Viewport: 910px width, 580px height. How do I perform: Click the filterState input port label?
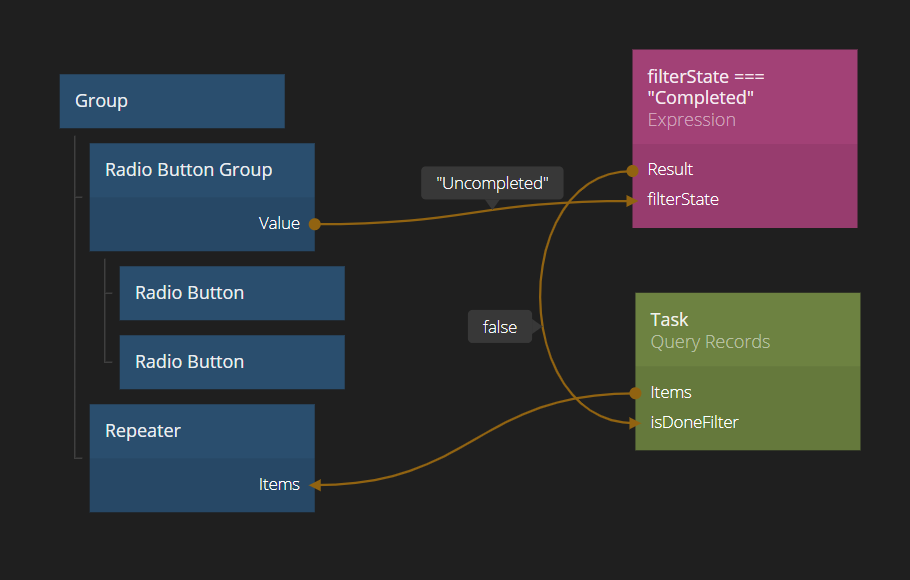click(x=682, y=200)
